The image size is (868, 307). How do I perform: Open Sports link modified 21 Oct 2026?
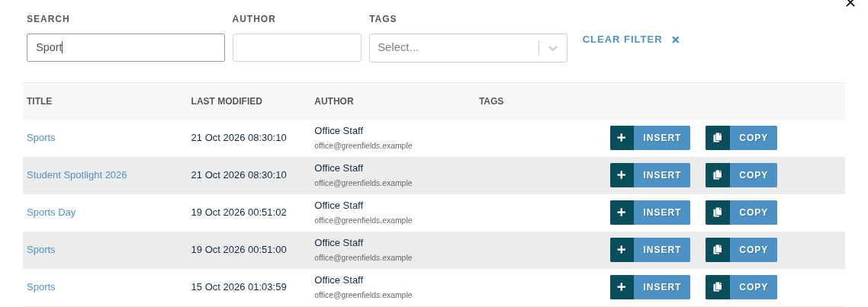pyautogui.click(x=41, y=138)
